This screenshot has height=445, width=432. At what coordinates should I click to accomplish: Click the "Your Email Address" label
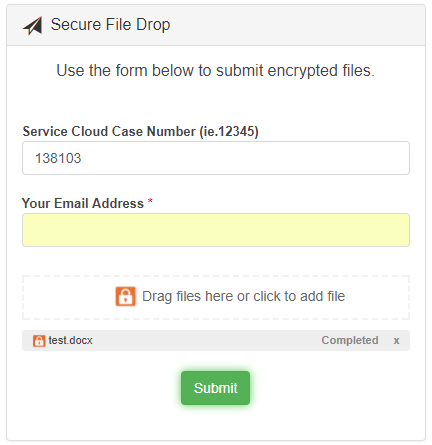click(83, 203)
